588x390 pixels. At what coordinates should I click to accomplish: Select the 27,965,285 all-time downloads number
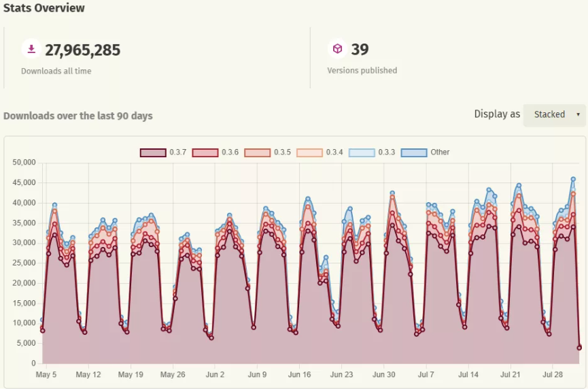click(82, 50)
